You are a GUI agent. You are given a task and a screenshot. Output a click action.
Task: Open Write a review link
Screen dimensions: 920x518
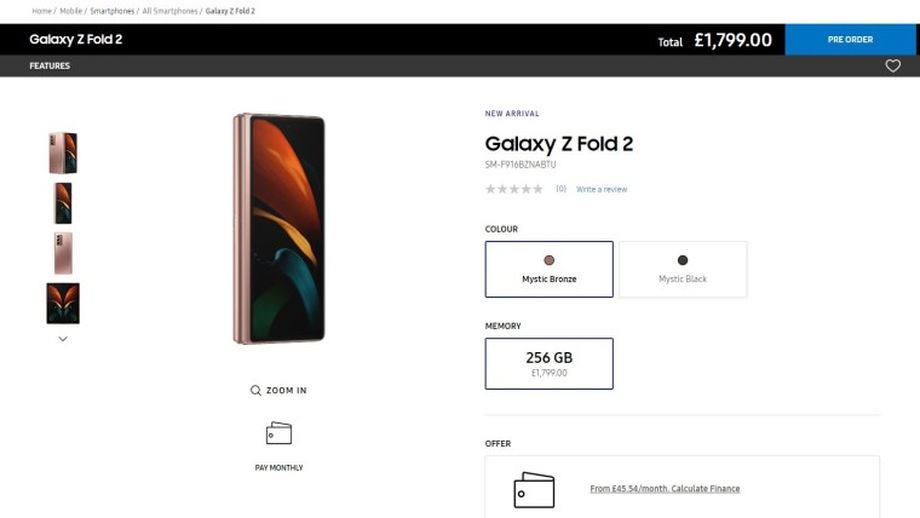tap(602, 189)
